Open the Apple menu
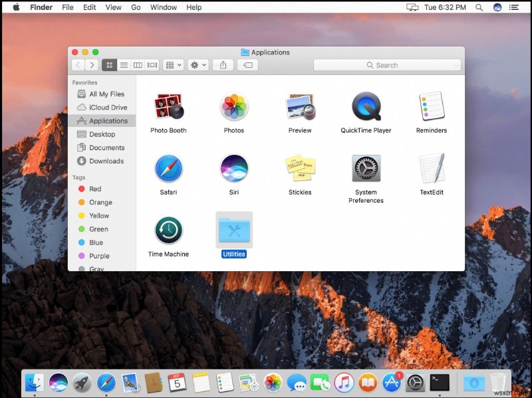The width and height of the screenshot is (532, 398). pyautogui.click(x=16, y=7)
